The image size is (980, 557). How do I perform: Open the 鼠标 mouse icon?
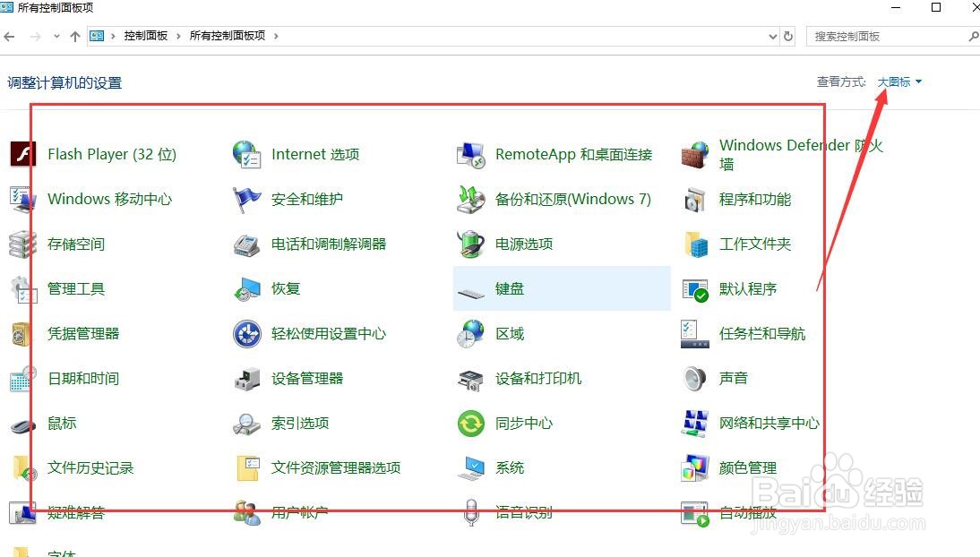23,425
